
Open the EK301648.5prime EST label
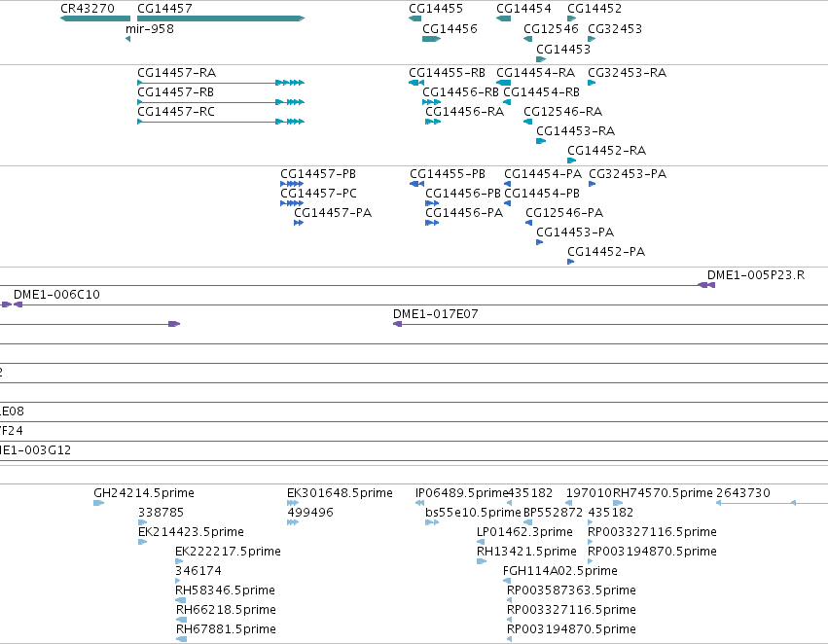click(x=341, y=493)
